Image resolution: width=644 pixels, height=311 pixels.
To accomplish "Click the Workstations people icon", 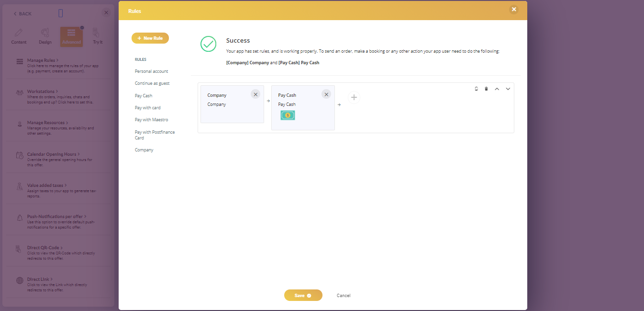I will coord(20,92).
